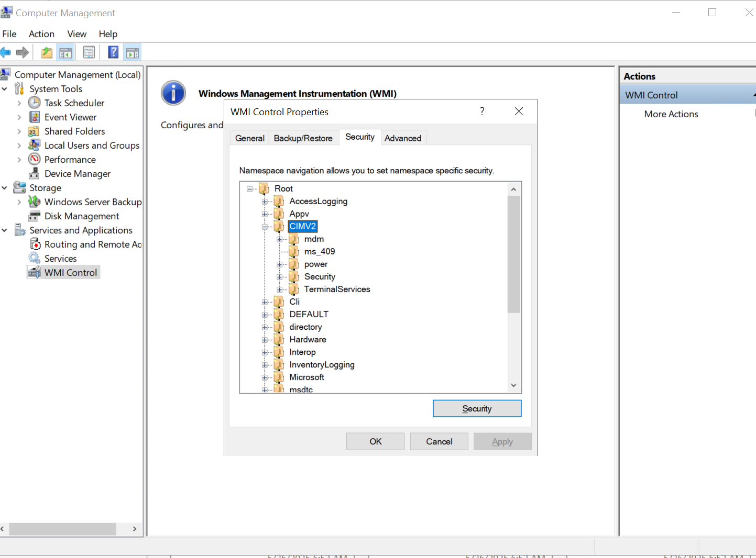Image resolution: width=756 pixels, height=558 pixels.
Task: Expand the DEFAULT namespace
Action: click(x=265, y=315)
